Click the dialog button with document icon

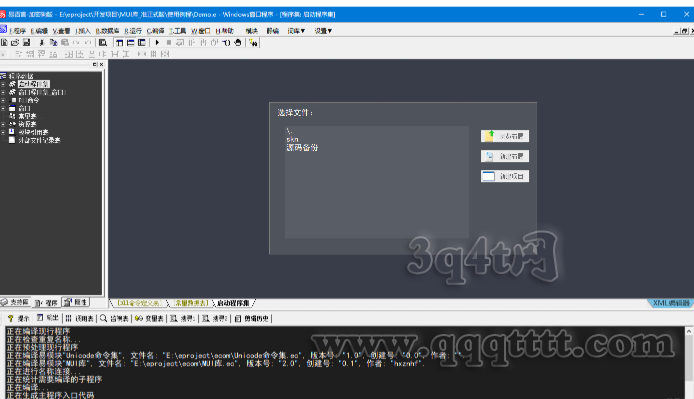(505, 156)
